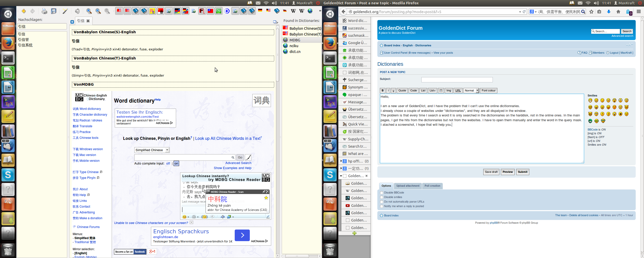Image resolution: width=644 pixels, height=258 pixels.
Task: Zoom out the GoldenDict article
Action: click(98, 11)
